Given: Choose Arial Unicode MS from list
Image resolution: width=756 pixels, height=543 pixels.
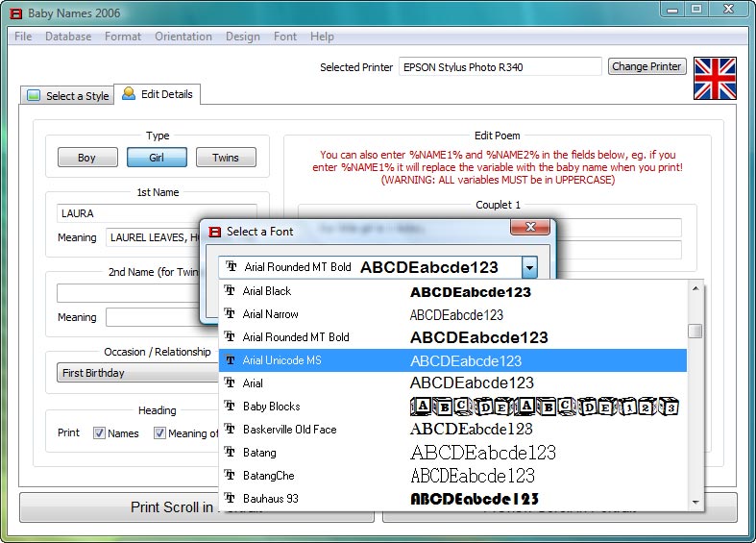Looking at the screenshot, I should pyautogui.click(x=452, y=360).
